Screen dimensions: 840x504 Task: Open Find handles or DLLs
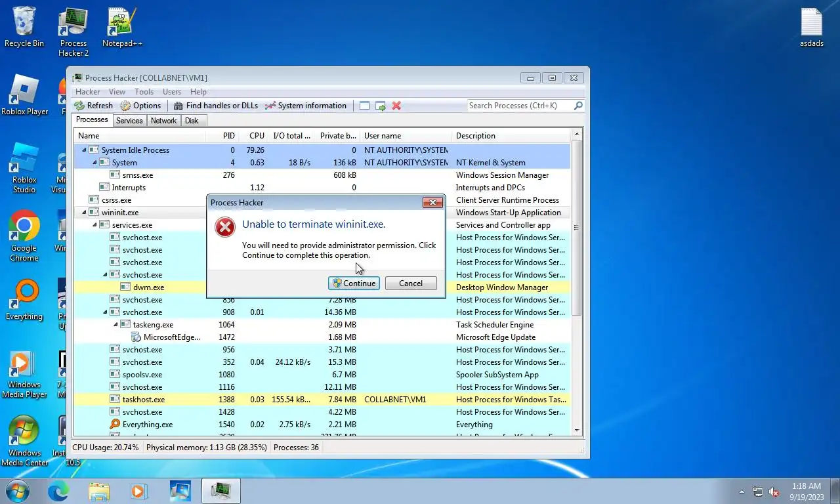click(x=215, y=106)
